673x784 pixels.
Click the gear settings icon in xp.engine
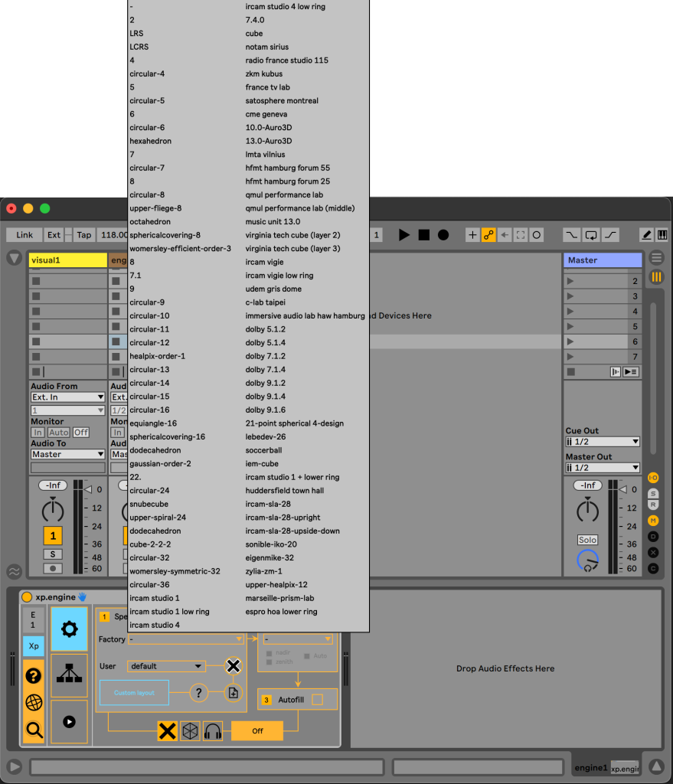point(69,629)
